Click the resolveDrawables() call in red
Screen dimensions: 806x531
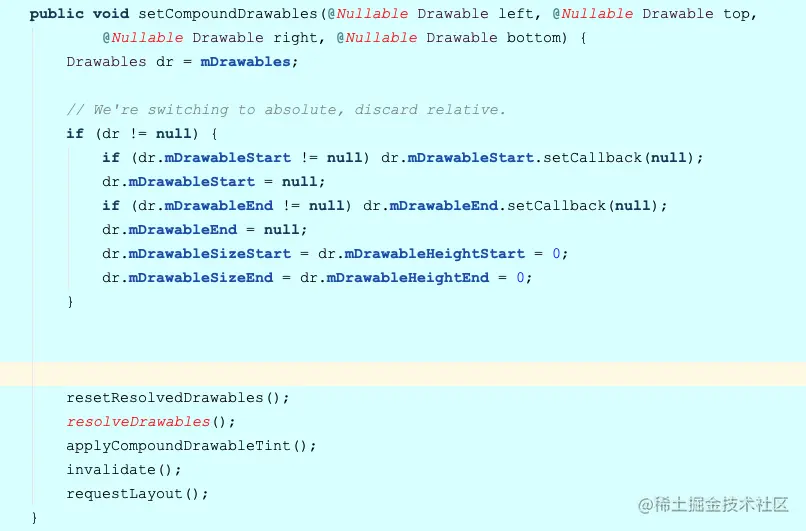pos(151,422)
